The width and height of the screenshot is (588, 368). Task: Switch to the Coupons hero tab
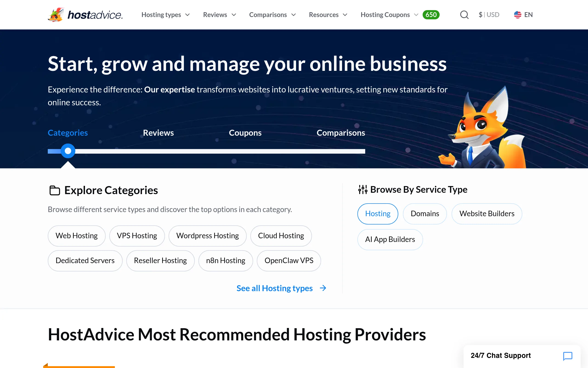point(245,133)
